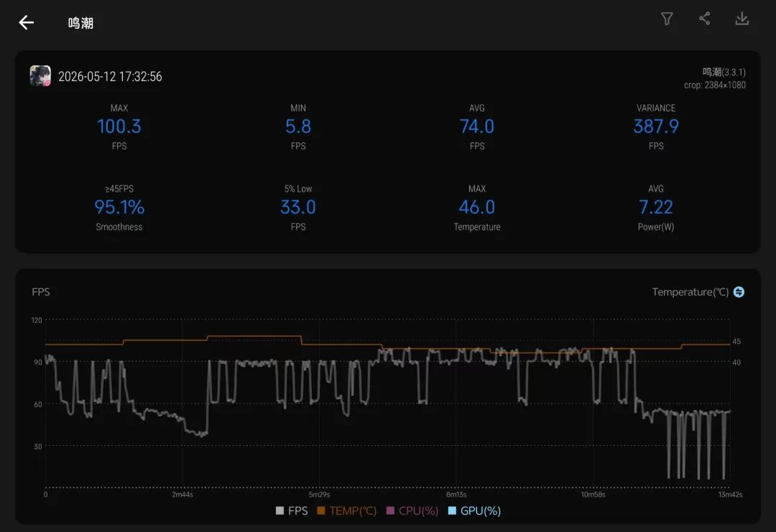Download the report with download icon
The width and height of the screenshot is (776, 532).
pyautogui.click(x=742, y=19)
